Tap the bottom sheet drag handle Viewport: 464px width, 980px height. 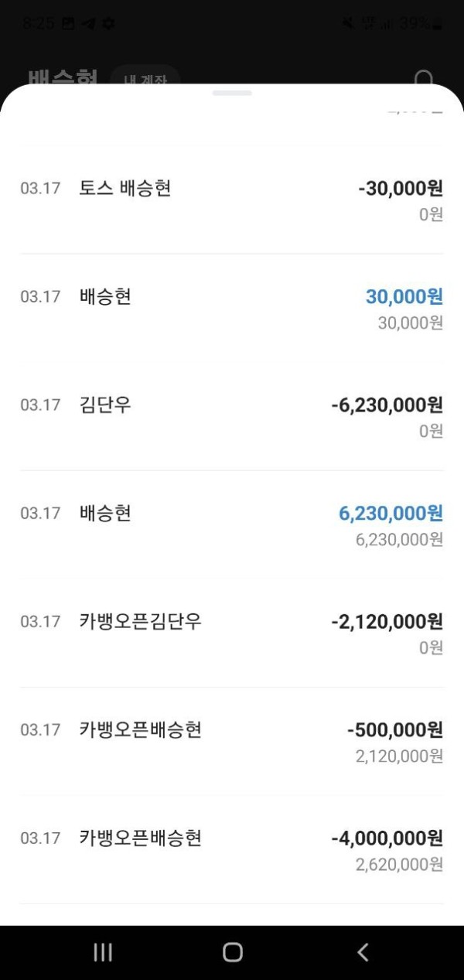[232, 93]
